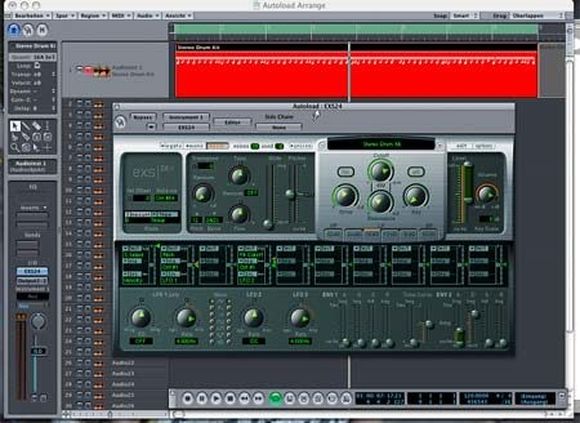Toggle the Replace button in transport bar

pos(304,398)
